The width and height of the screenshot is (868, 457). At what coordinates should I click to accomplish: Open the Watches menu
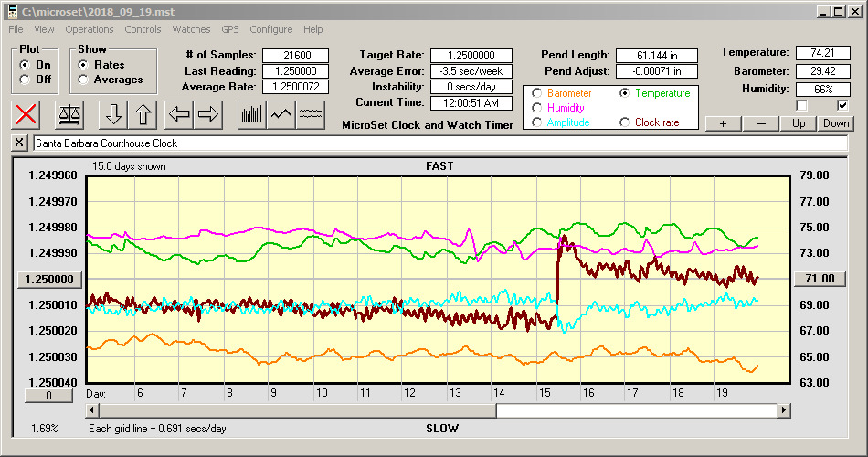pos(191,29)
